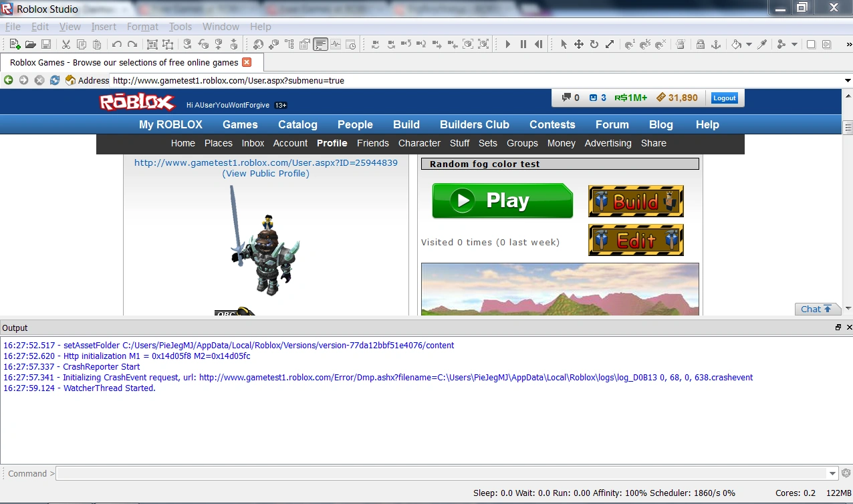This screenshot has width=853, height=504.
Task: Click the Cut scissors icon
Action: pyautogui.click(x=66, y=44)
